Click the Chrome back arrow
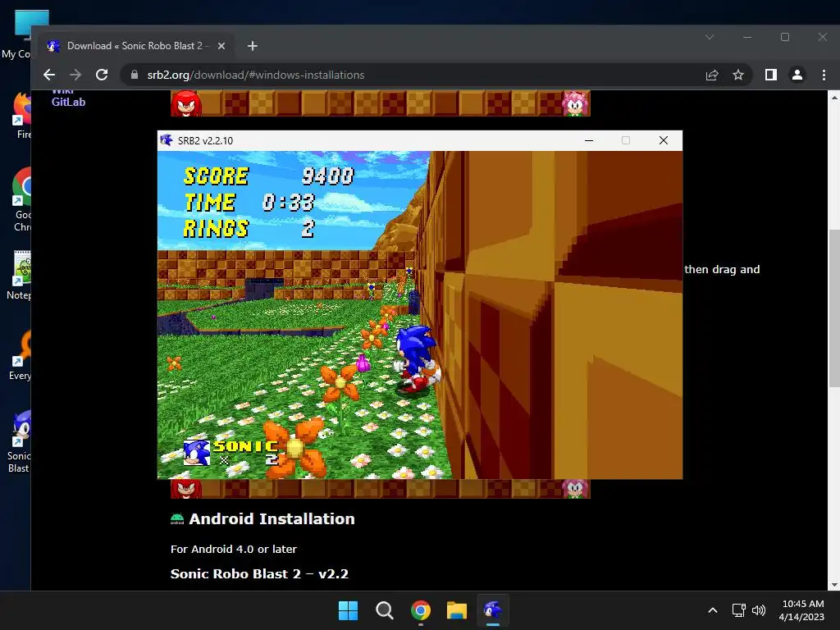The image size is (840, 630). tap(49, 75)
